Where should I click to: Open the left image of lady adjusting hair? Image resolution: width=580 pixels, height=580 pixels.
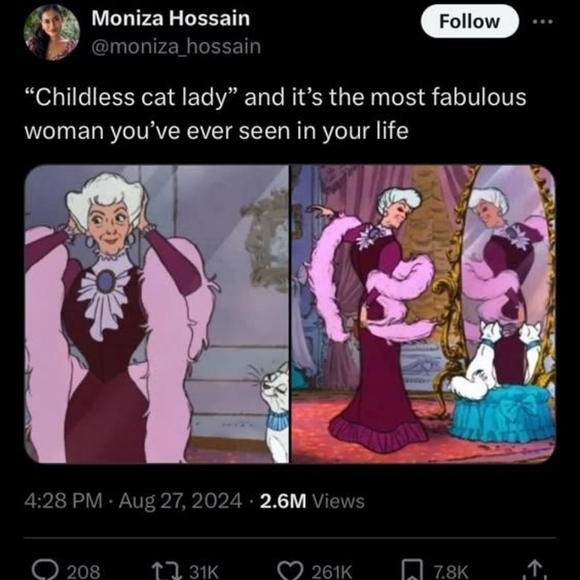pos(156,314)
